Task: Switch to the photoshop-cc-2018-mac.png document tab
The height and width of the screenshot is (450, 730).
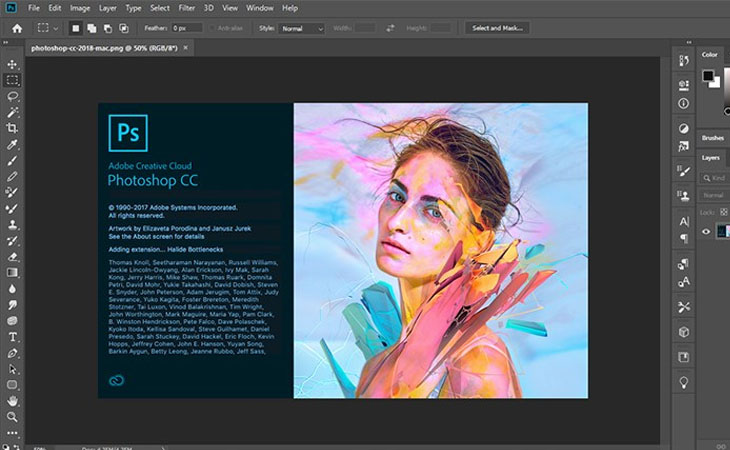Action: 104,48
